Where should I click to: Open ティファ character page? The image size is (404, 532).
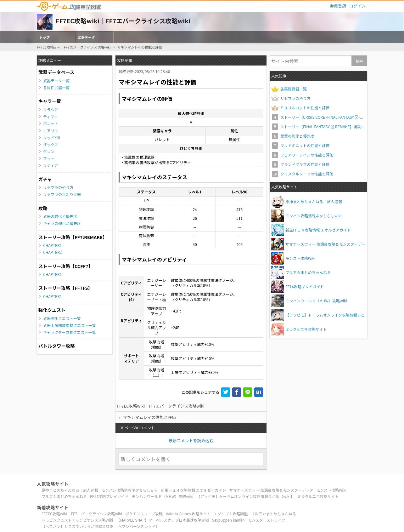[51, 117]
